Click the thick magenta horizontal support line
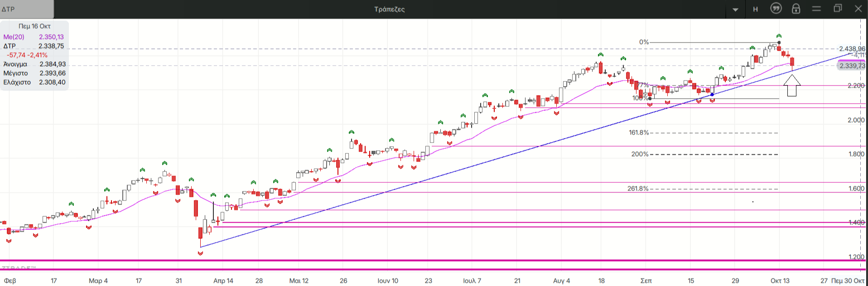Viewport: 868px width, 286px height. [408, 261]
